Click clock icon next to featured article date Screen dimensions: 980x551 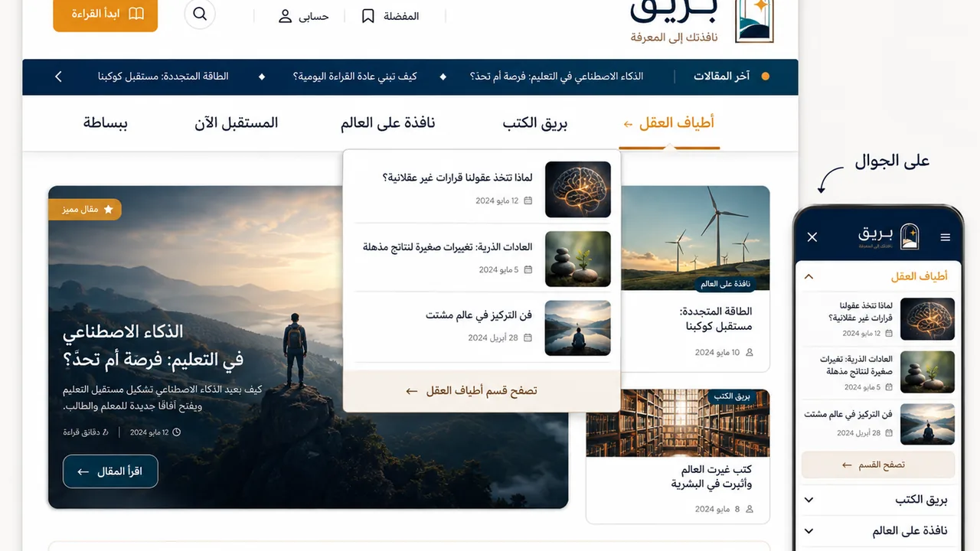pos(177,432)
